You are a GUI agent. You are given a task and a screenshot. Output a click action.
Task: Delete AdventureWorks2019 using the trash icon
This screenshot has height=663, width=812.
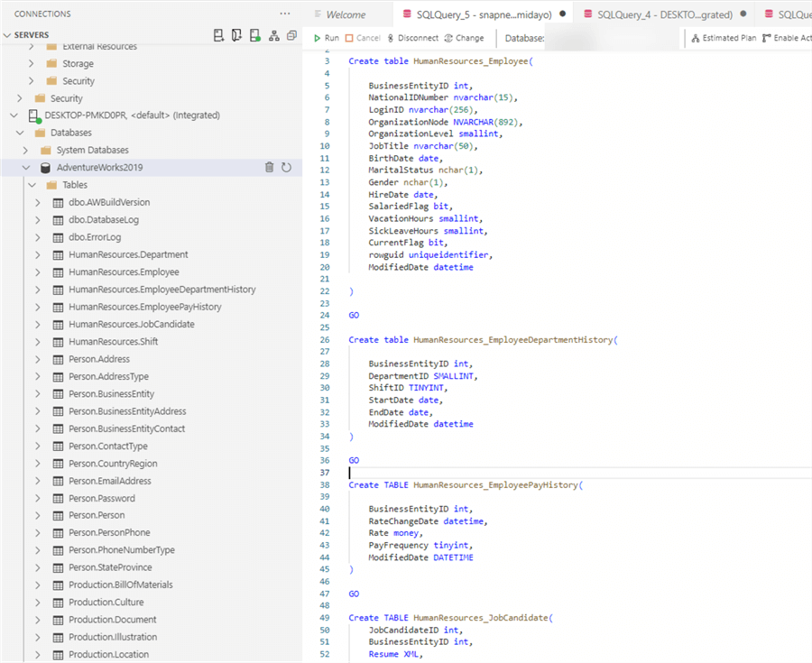(x=269, y=167)
